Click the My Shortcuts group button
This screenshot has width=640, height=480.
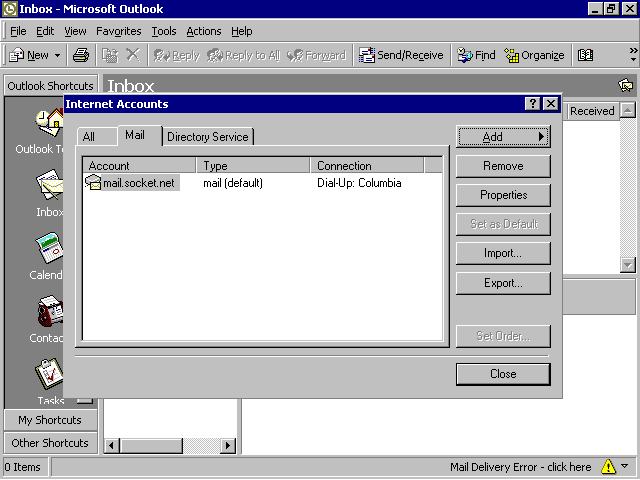coord(51,420)
